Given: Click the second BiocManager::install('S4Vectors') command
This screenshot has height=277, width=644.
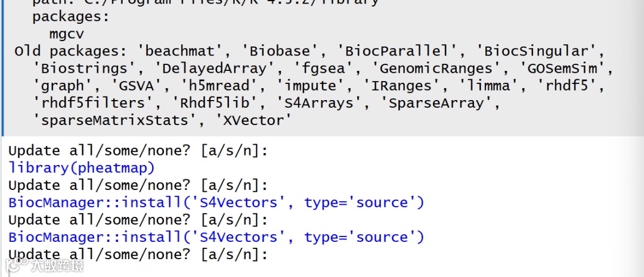Looking at the screenshot, I should (216, 237).
